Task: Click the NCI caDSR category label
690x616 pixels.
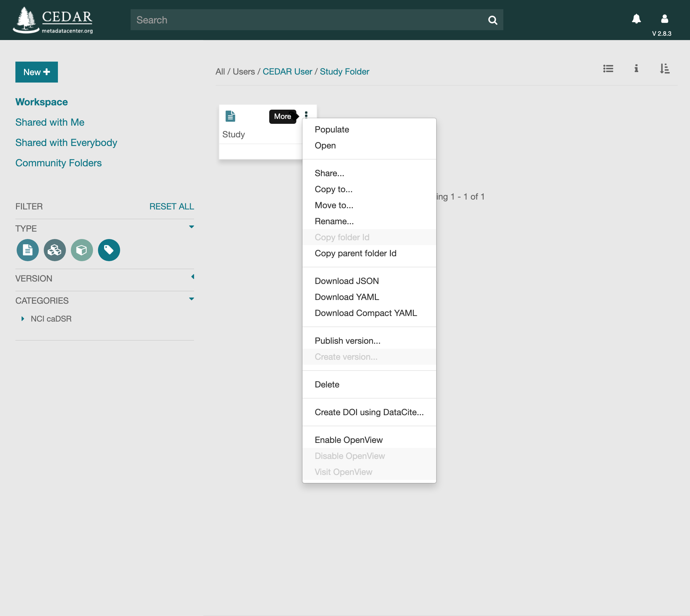Action: coord(51,319)
